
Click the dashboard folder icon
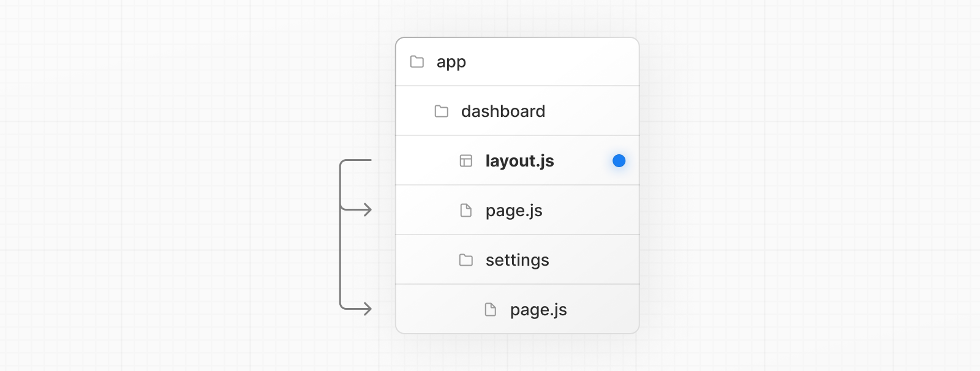tap(442, 111)
